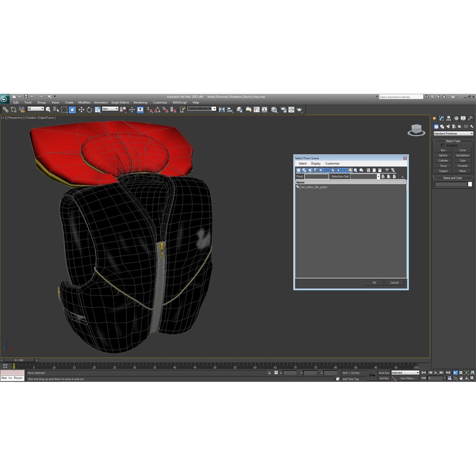Click the Find field in Select From Scene
Image resolution: width=476 pixels, height=476 pixels.
point(316,176)
